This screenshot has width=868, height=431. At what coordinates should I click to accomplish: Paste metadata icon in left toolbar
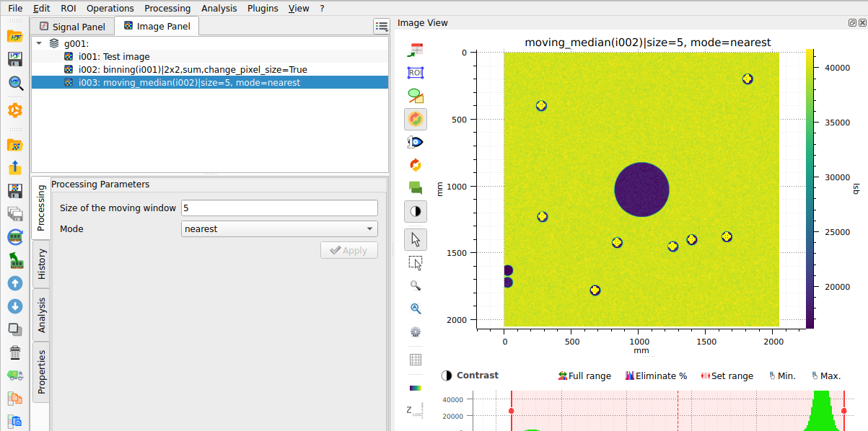[x=15, y=421]
